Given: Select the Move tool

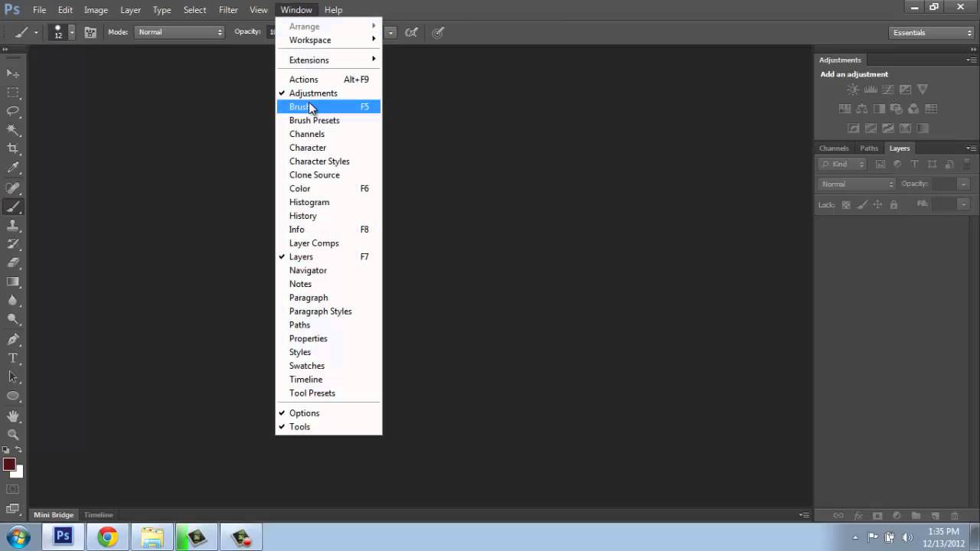Looking at the screenshot, I should [x=13, y=73].
